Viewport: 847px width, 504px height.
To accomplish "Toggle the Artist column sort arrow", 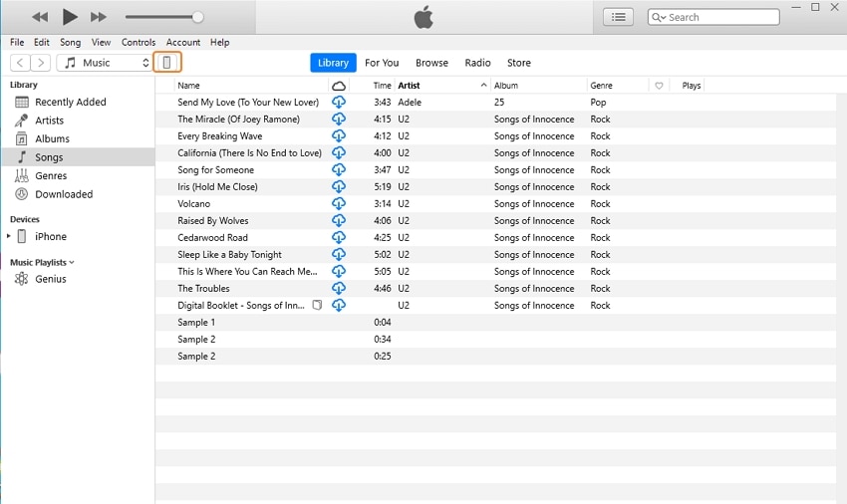I will pos(483,86).
